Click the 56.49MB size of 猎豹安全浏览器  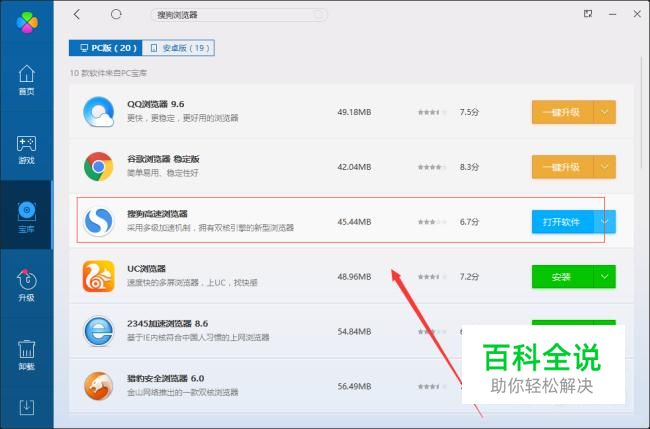coord(354,386)
